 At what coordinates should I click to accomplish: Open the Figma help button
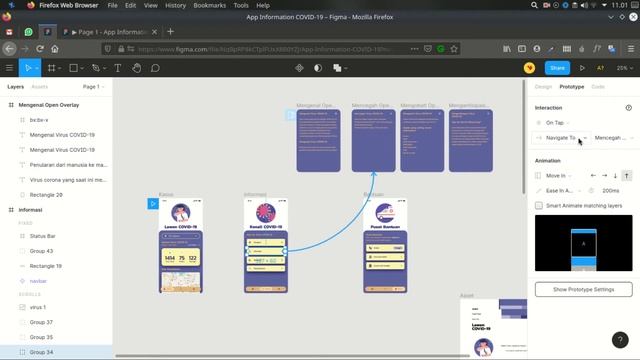coord(620,340)
